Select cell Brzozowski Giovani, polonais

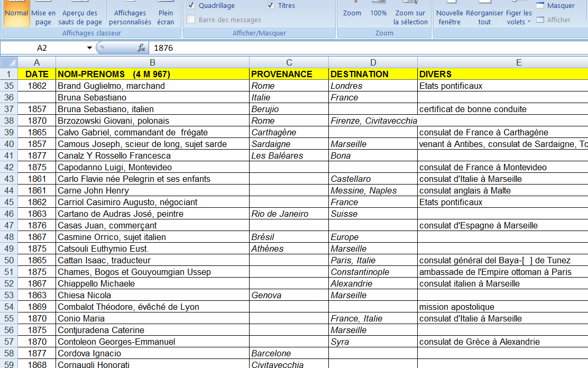coord(152,121)
